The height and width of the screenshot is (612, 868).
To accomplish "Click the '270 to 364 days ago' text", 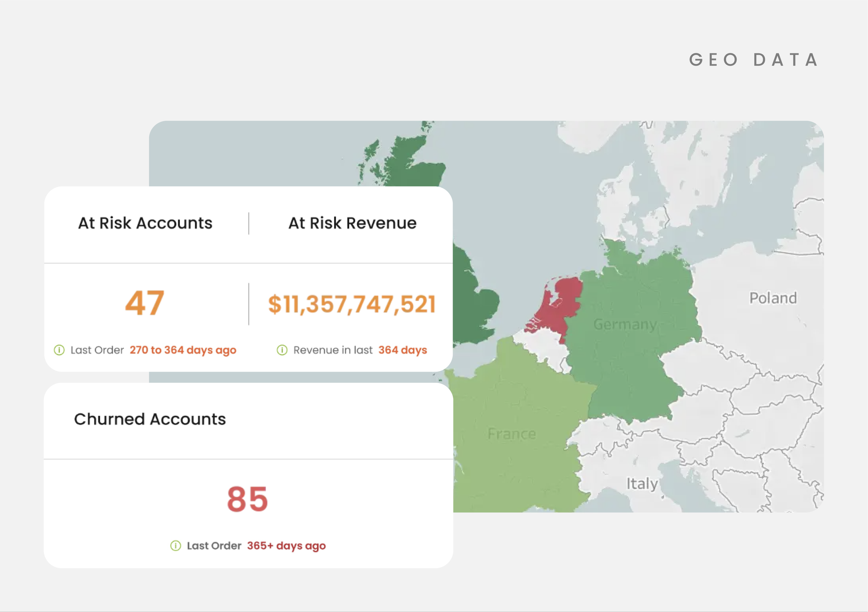I will point(183,350).
